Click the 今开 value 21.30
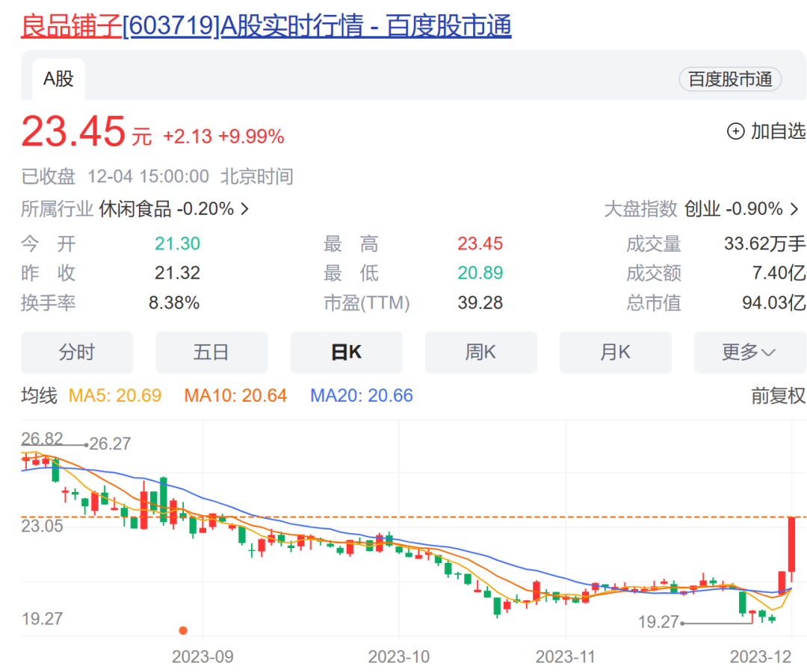 click(x=177, y=243)
